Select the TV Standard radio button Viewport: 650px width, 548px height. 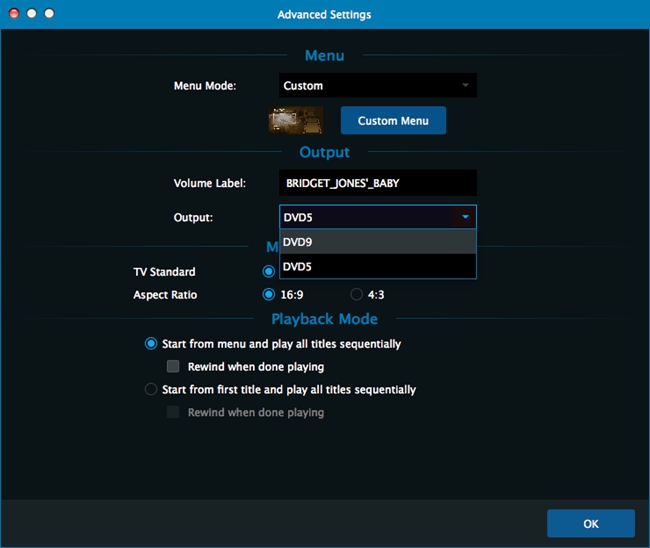click(269, 272)
